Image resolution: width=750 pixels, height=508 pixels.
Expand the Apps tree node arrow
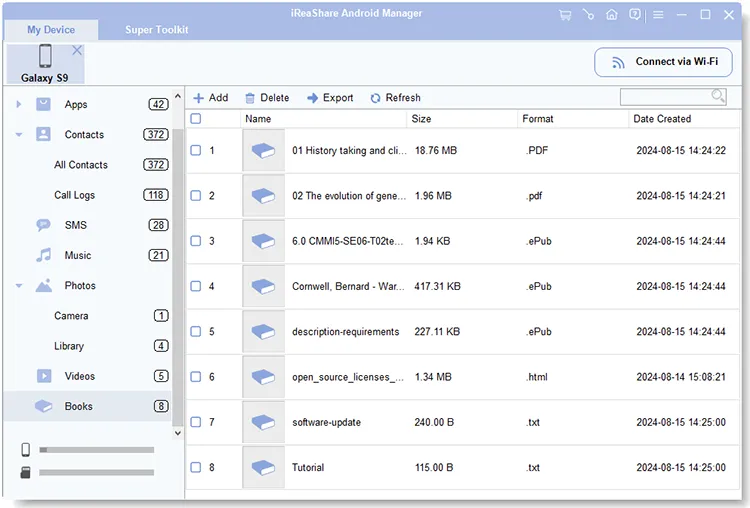tap(19, 104)
